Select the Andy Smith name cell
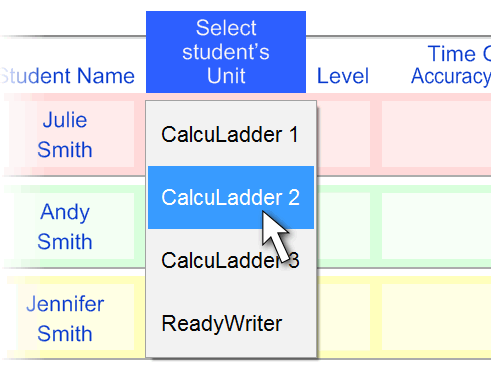The image size is (491, 384). 65,226
